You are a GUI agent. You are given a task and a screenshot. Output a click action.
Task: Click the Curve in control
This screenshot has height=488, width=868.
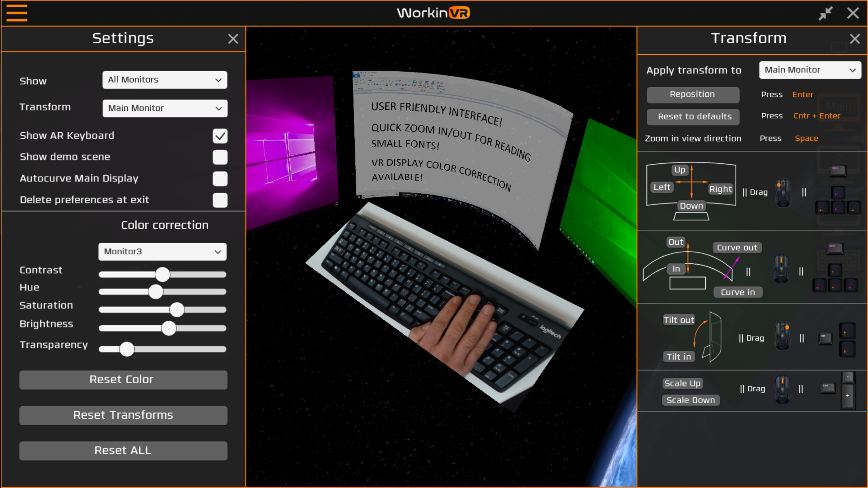point(738,292)
